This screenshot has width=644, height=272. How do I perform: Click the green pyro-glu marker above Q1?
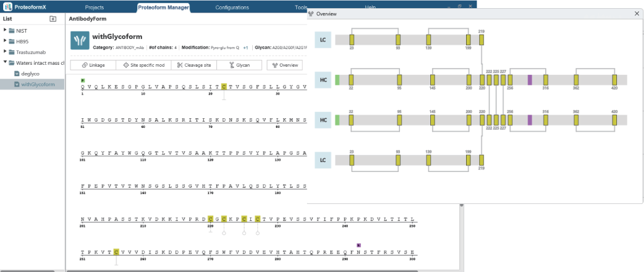tap(82, 80)
